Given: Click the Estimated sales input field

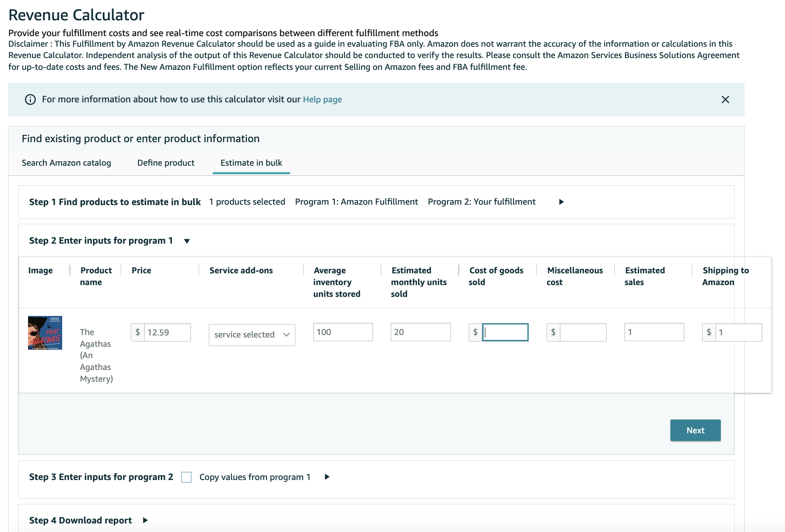Looking at the screenshot, I should click(x=654, y=332).
